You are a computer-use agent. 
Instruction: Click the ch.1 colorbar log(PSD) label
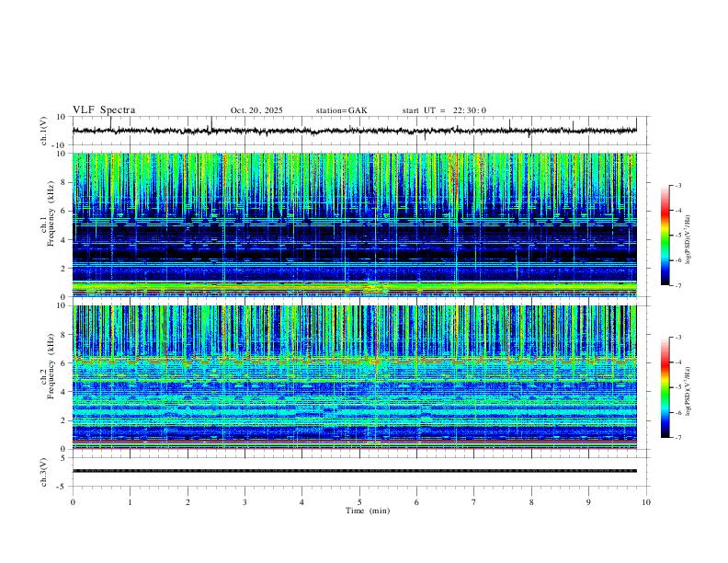(x=688, y=240)
